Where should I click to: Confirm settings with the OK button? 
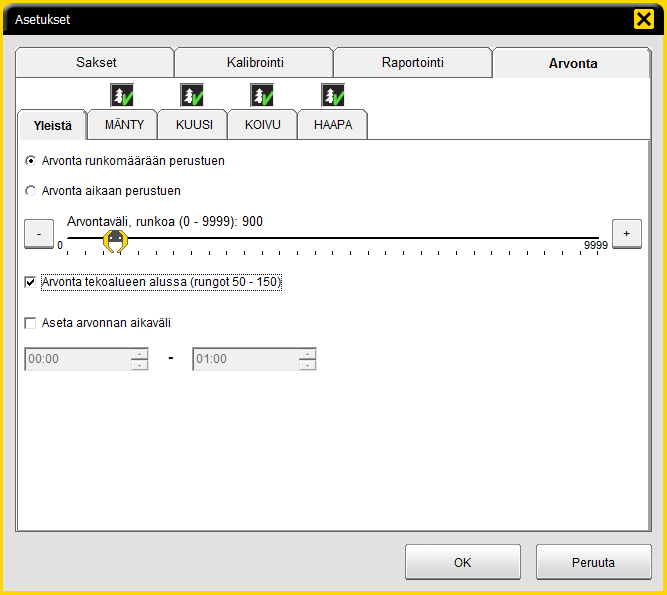tap(463, 562)
